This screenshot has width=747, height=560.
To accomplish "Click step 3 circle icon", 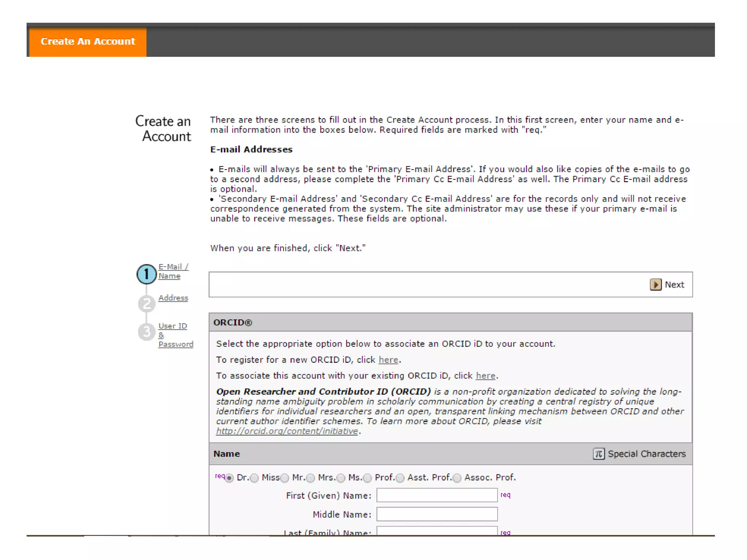I will pyautogui.click(x=147, y=332).
